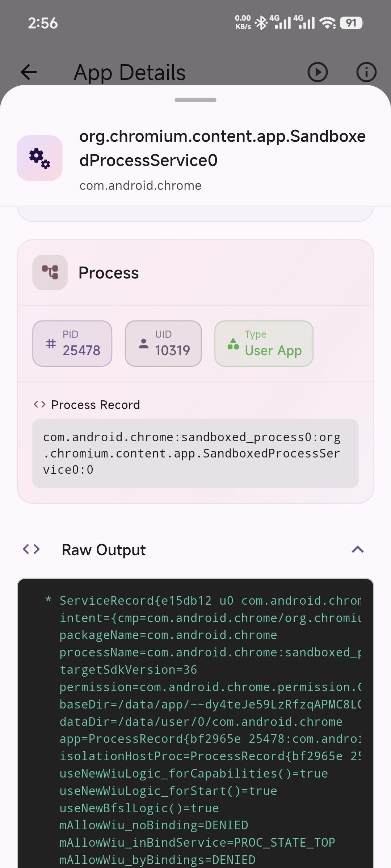Screen dimensions: 391x868
Task: Select the UID 10319 chip
Action: pos(163,344)
